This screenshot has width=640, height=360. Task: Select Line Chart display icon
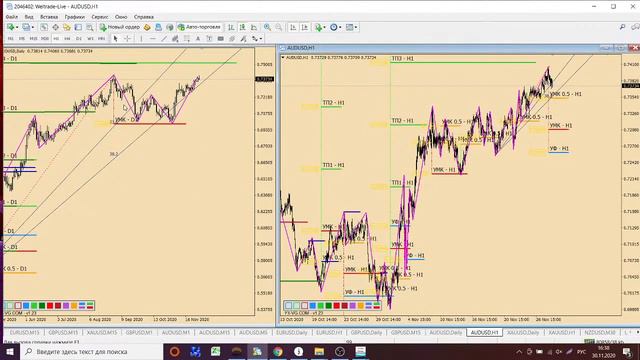point(254,27)
